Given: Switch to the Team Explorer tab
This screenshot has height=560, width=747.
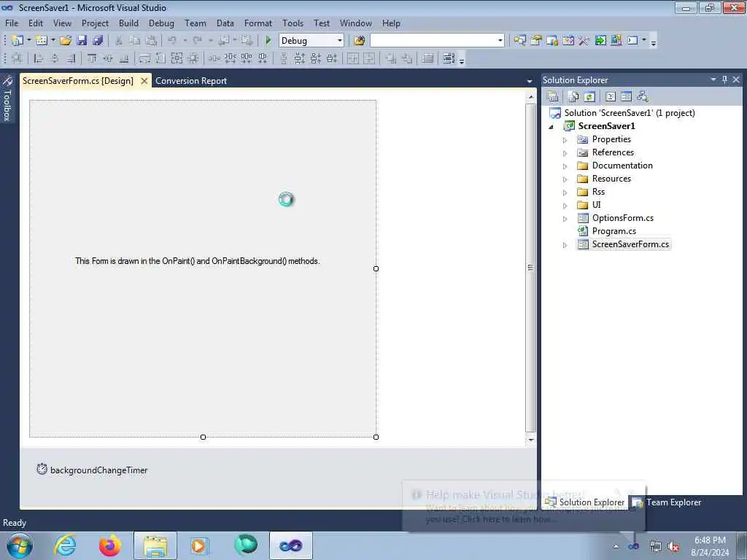Looking at the screenshot, I should [x=667, y=502].
